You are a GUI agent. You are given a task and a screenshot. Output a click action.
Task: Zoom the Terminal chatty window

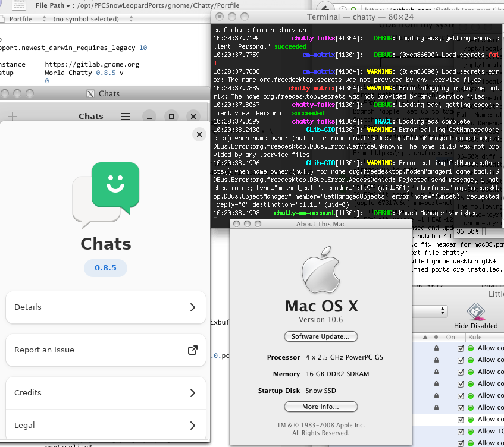click(x=245, y=17)
